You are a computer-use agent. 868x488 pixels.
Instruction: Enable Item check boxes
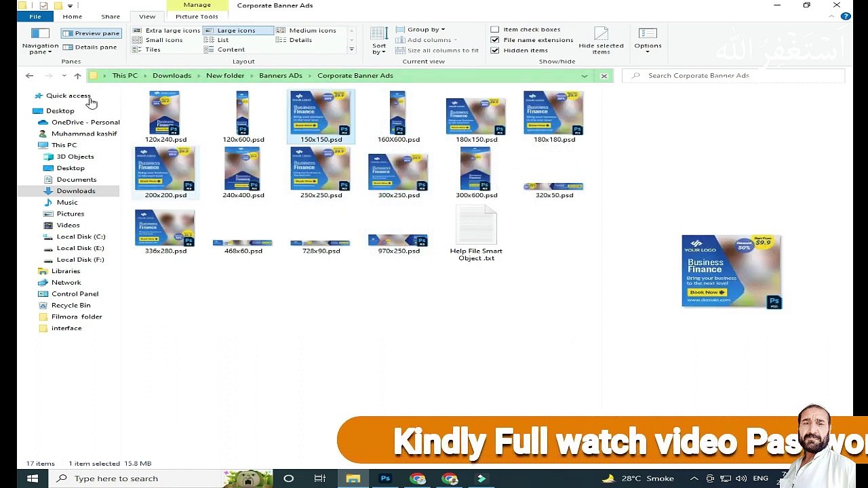(x=526, y=30)
